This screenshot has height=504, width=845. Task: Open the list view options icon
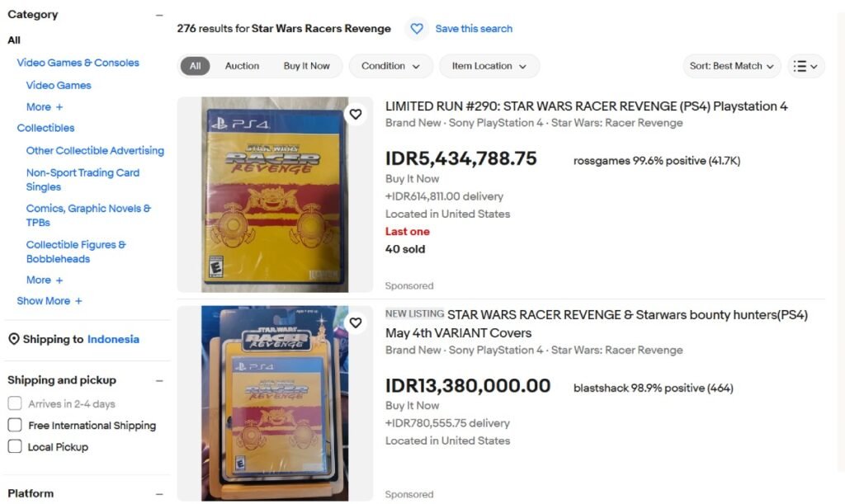[806, 66]
